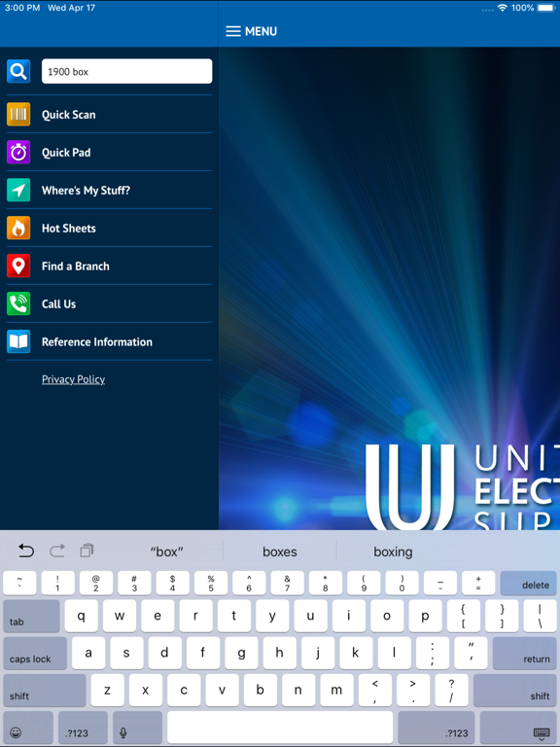
Task: Tap the a key
Action: pos(88,654)
